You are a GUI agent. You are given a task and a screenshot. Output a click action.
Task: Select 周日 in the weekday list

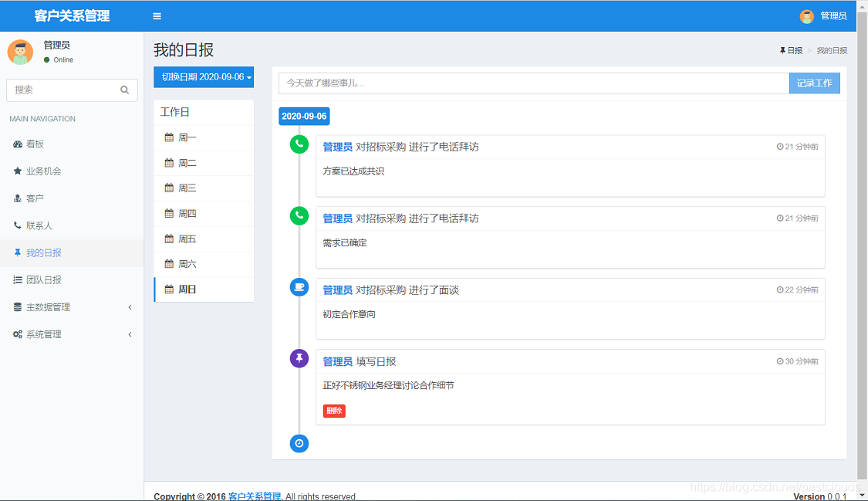[204, 289]
